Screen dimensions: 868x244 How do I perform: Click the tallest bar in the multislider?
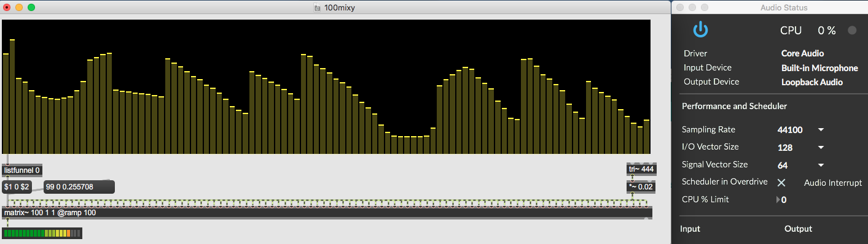click(12, 96)
